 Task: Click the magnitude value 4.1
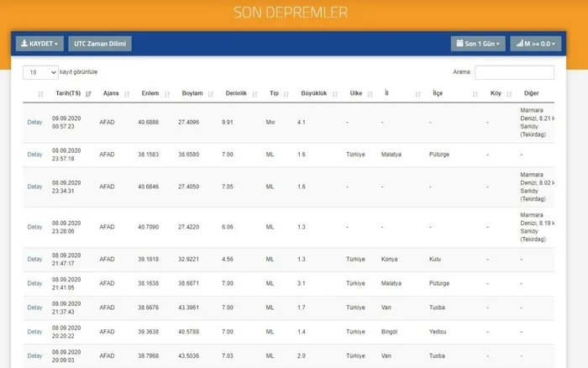point(302,123)
